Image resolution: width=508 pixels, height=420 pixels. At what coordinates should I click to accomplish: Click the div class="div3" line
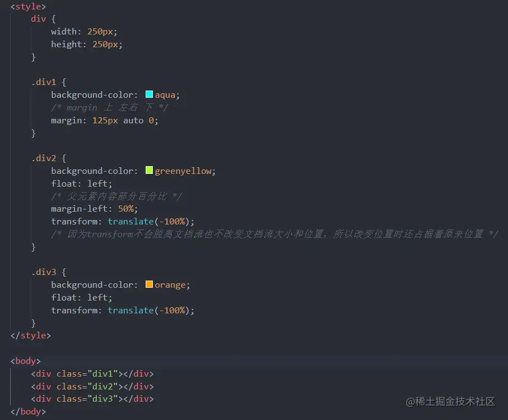(x=92, y=399)
